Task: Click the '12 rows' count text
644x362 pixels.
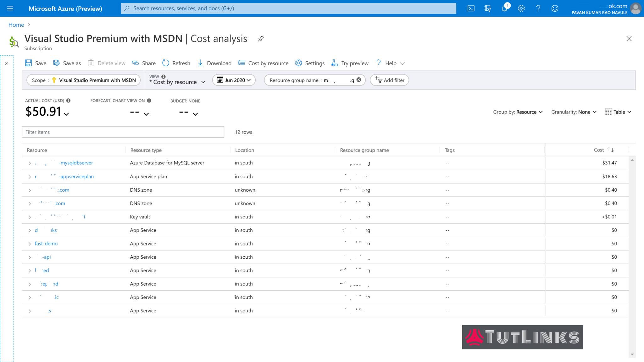Action: pyautogui.click(x=243, y=132)
